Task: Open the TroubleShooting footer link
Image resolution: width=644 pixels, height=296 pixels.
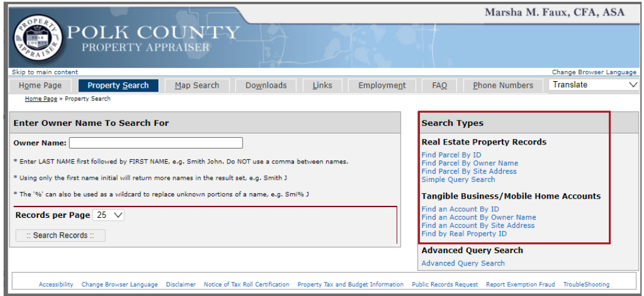Action: [586, 284]
